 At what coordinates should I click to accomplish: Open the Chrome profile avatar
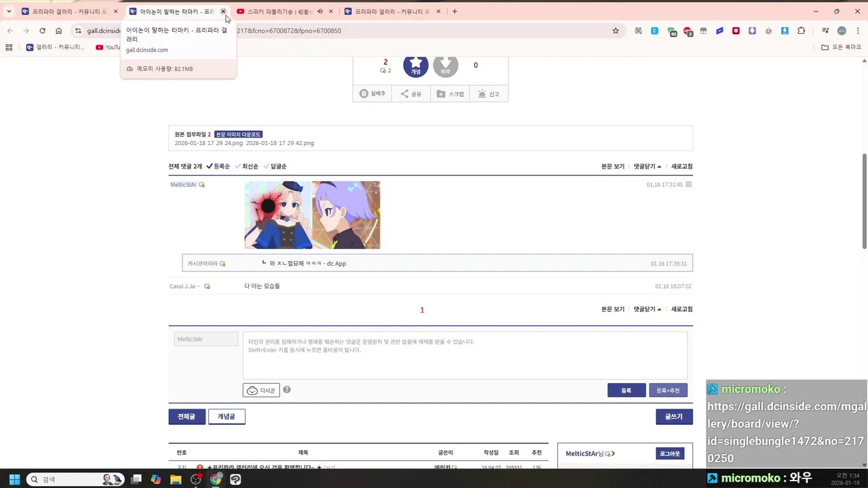point(842,30)
